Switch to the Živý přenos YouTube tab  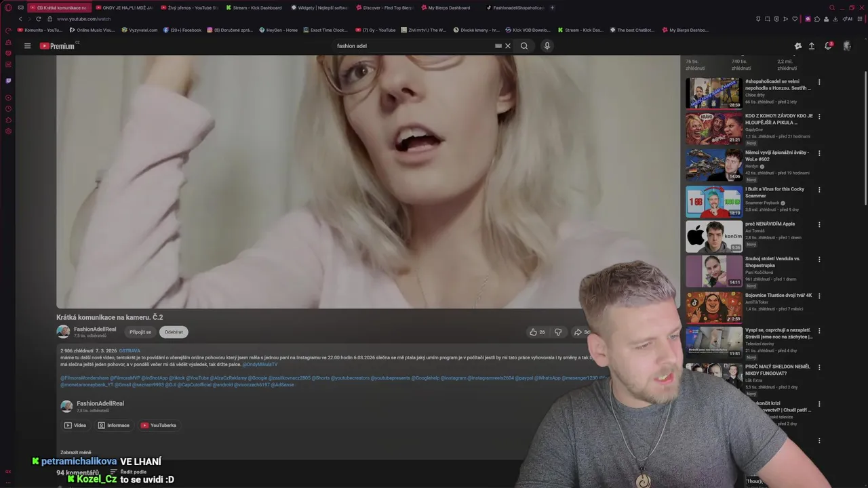(x=189, y=7)
